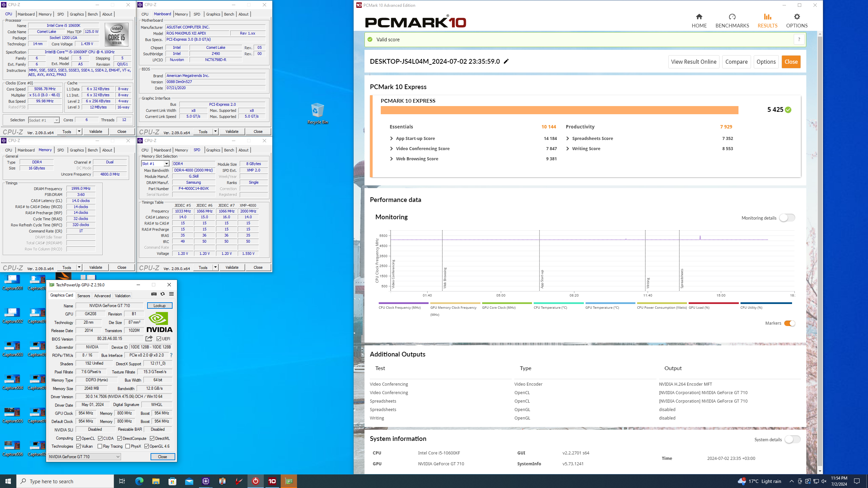This screenshot has width=868, height=488.
Task: Select the Recycle Bin desktop icon
Action: tap(317, 114)
